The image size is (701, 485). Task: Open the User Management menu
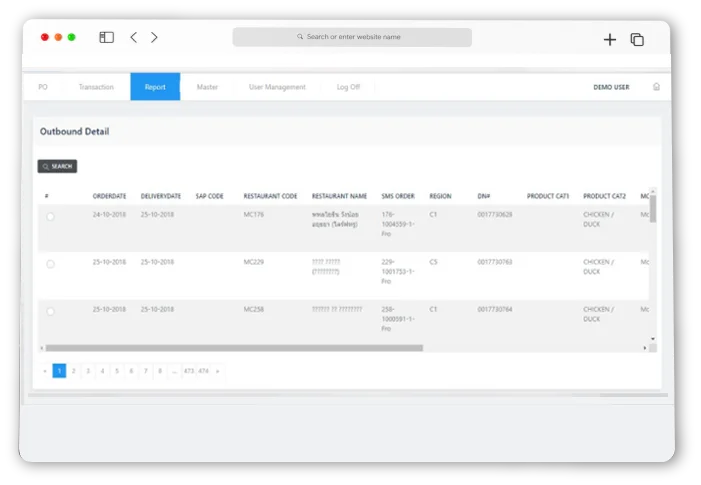pyautogui.click(x=277, y=87)
